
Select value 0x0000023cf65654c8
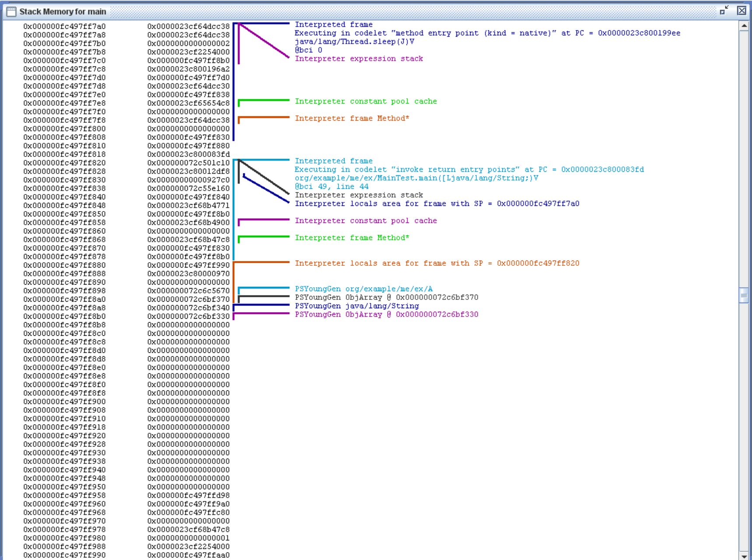click(188, 103)
